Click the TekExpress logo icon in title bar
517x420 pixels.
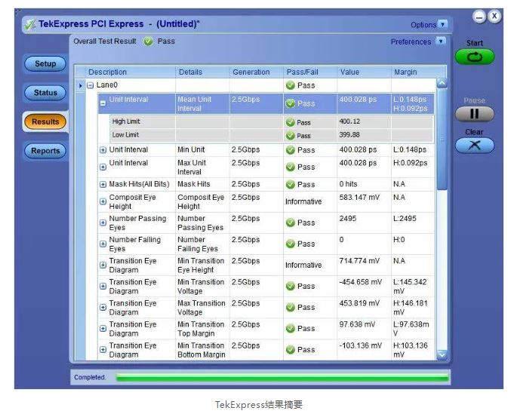pos(29,24)
